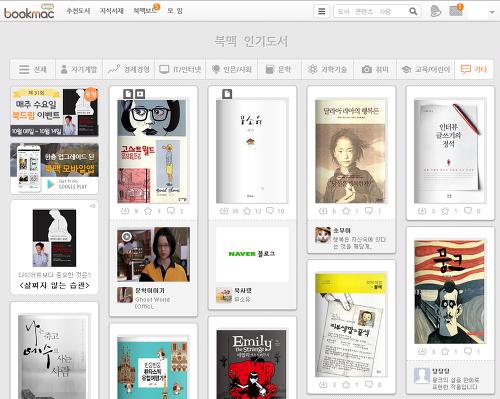Viewport: 500px width, 399px height.
Task: Open the NAVER 블로그 linked post
Action: [252, 254]
